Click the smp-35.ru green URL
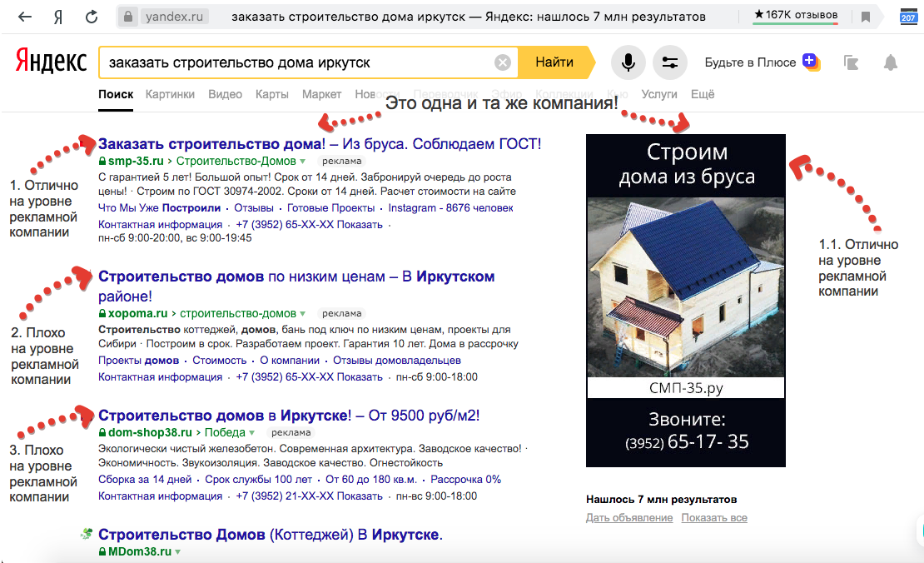 (136, 161)
